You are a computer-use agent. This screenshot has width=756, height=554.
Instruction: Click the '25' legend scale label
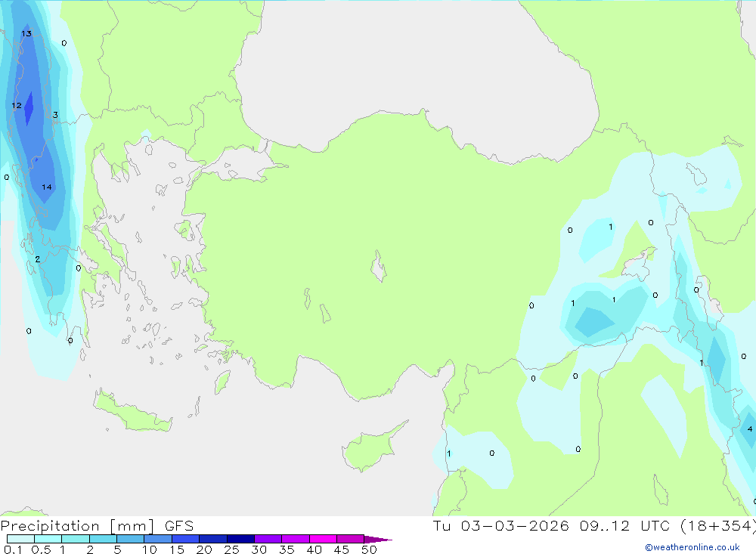click(x=232, y=549)
